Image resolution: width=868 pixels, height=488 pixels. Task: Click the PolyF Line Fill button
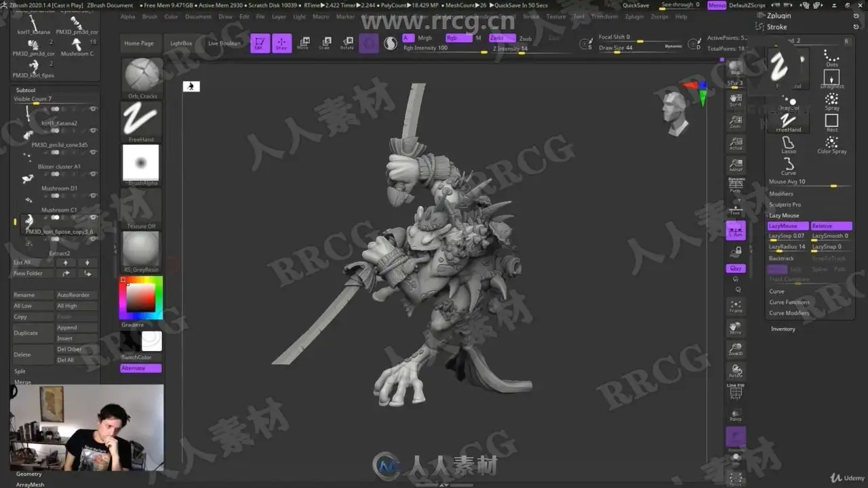pos(736,392)
